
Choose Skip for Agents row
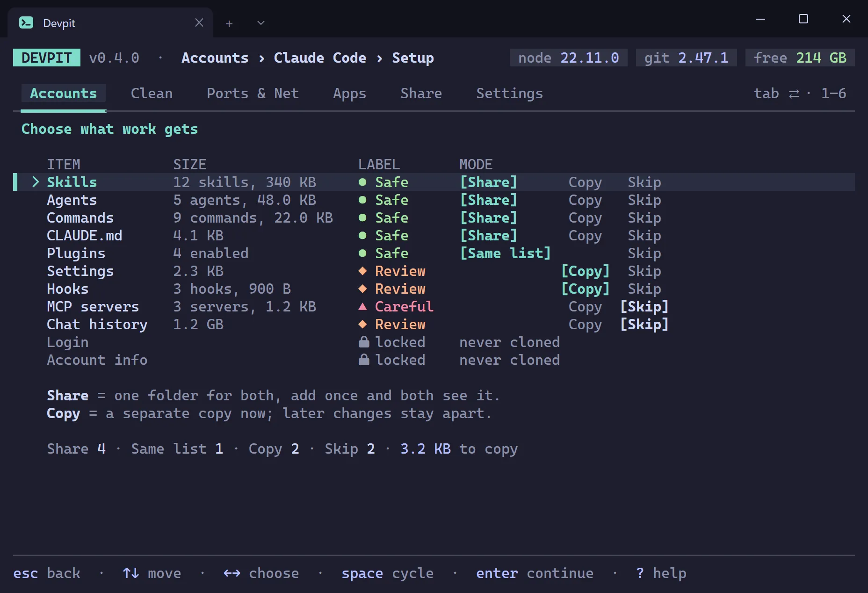[x=644, y=200]
